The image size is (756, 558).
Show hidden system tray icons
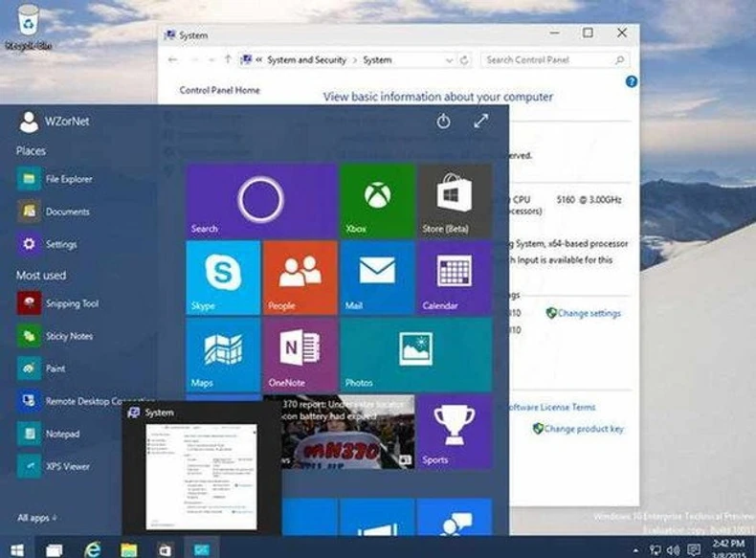[x=635, y=549]
